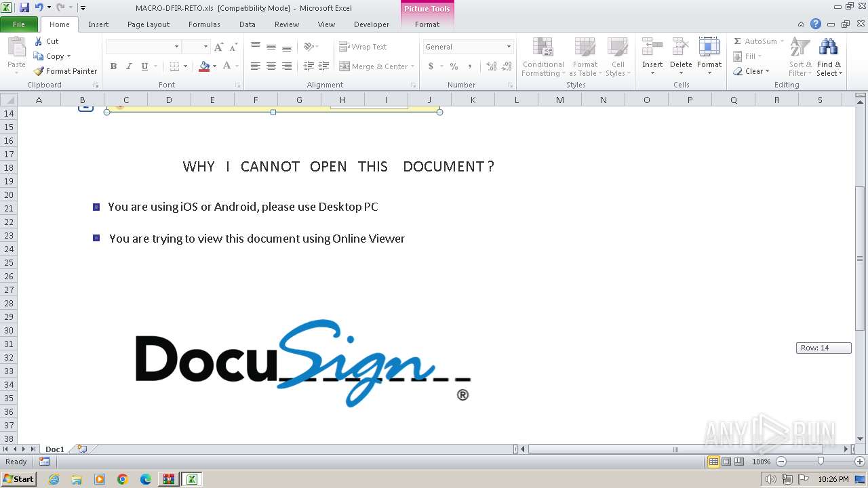Click the Paste button
The height and width of the screenshot is (488, 868).
16,57
